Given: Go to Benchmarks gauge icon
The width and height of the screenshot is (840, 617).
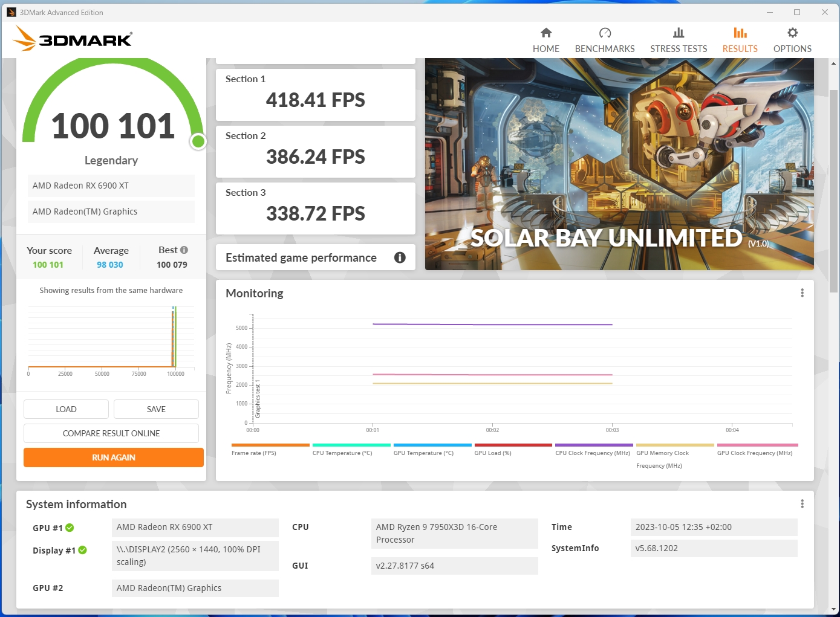Looking at the screenshot, I should [x=605, y=33].
